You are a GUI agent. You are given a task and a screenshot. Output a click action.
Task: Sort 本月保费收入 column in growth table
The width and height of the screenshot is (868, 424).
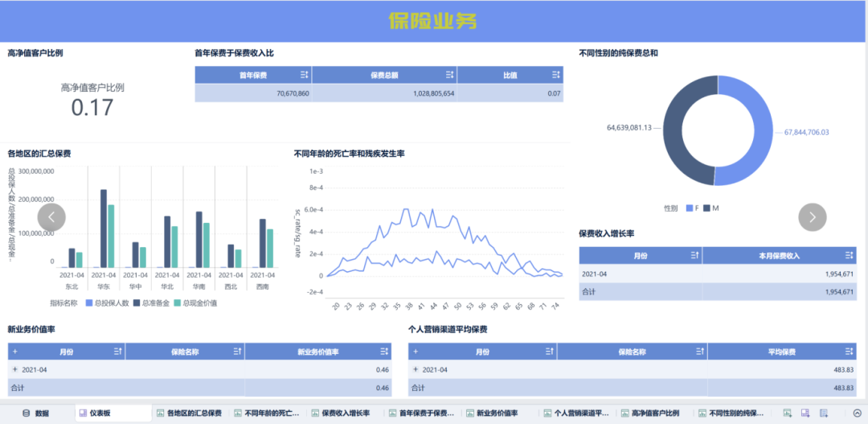[x=850, y=255]
